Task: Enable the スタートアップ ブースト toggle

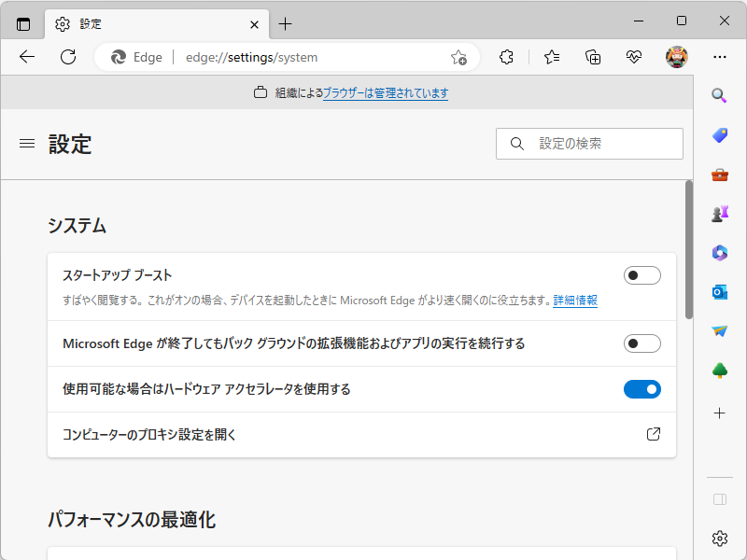Action: (x=641, y=275)
